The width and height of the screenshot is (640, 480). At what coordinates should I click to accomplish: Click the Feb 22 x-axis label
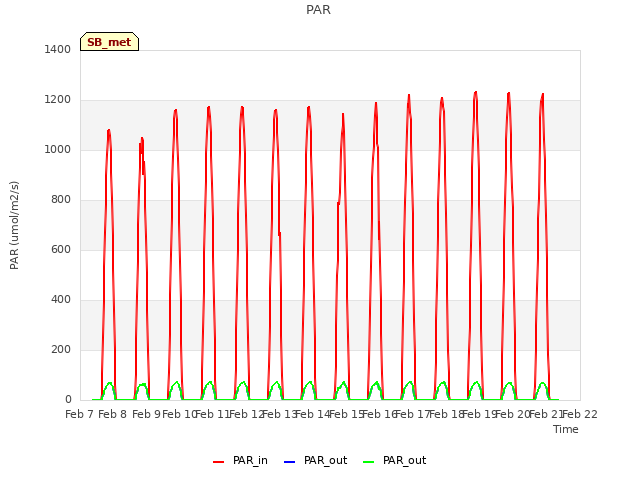(580, 414)
